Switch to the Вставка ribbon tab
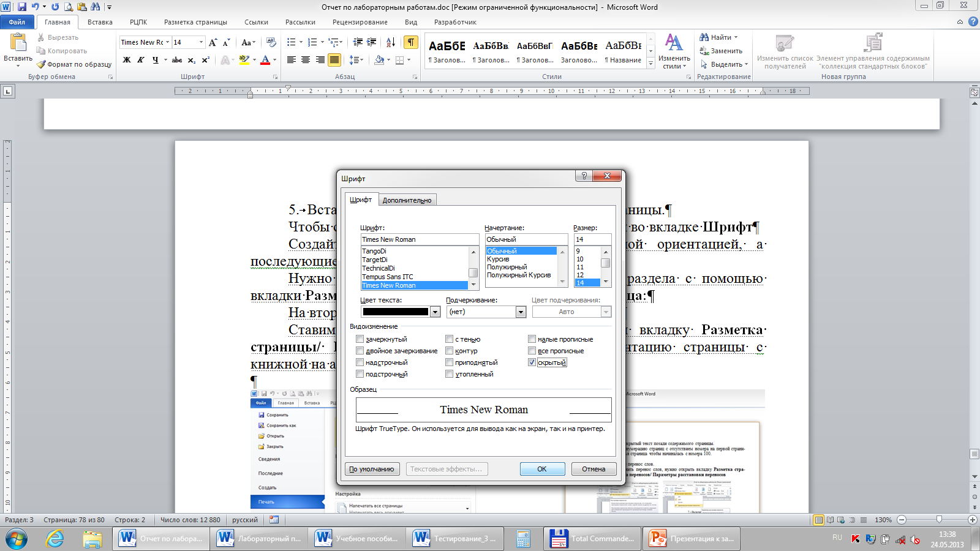 [x=100, y=22]
